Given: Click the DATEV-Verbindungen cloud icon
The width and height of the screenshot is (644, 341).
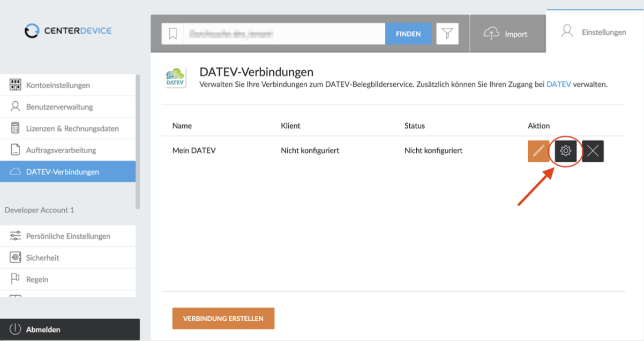Looking at the screenshot, I should tap(16, 172).
